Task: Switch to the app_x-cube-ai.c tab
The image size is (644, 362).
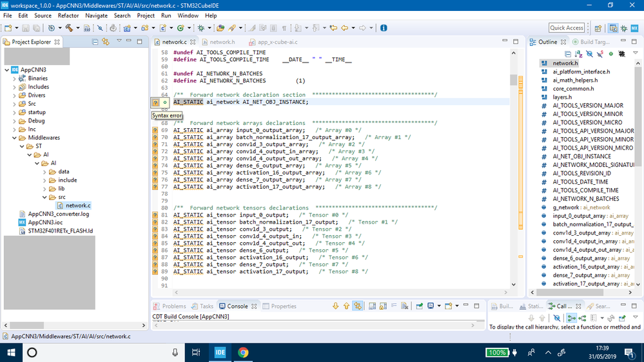Action: (x=273, y=42)
